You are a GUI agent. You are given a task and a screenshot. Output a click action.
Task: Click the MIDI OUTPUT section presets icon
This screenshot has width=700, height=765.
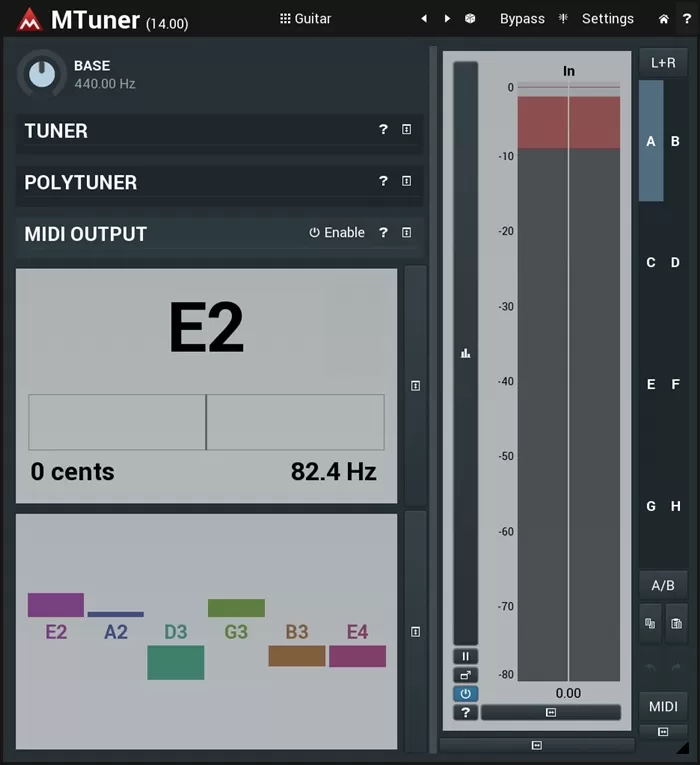pos(406,233)
